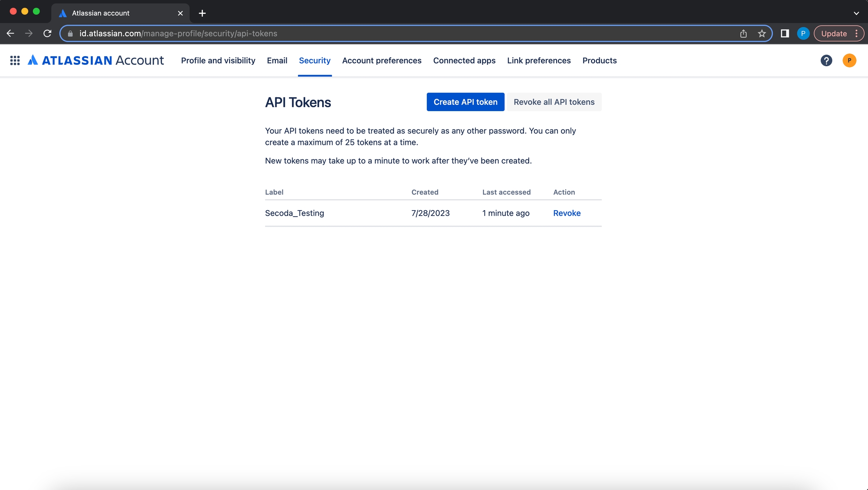Screen dimensions: 868x490
Task: Close the Atlassian account tab
Action: click(x=180, y=13)
